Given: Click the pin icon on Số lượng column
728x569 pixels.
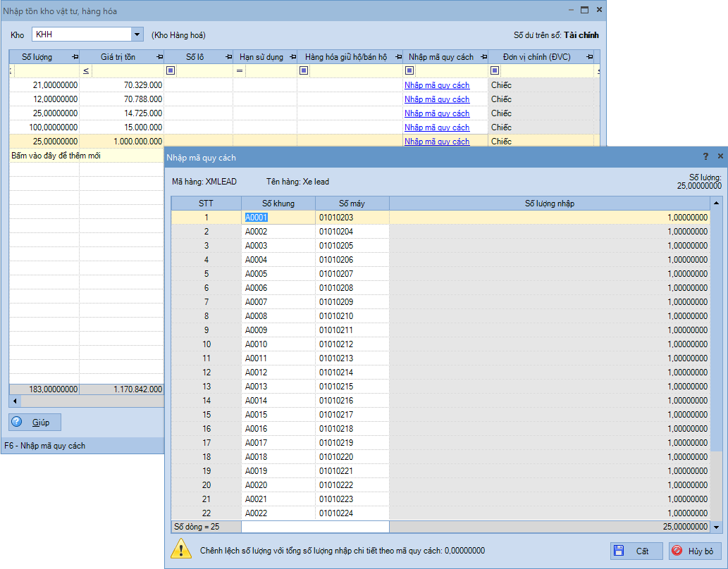Looking at the screenshot, I should coord(75,57).
